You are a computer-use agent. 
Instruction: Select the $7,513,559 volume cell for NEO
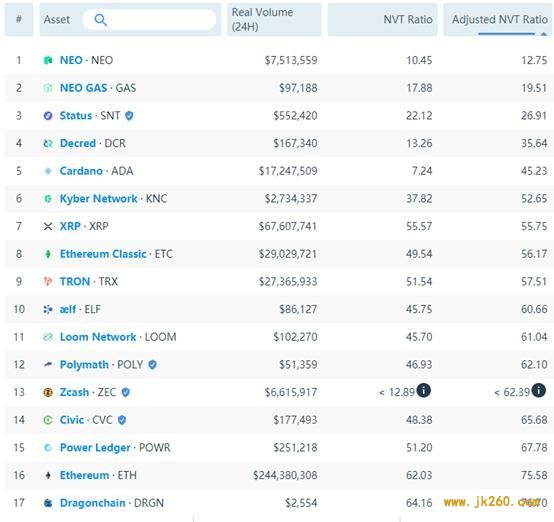tap(291, 60)
